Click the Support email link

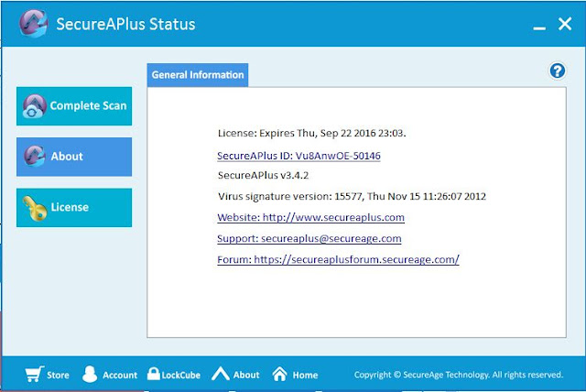(309, 238)
